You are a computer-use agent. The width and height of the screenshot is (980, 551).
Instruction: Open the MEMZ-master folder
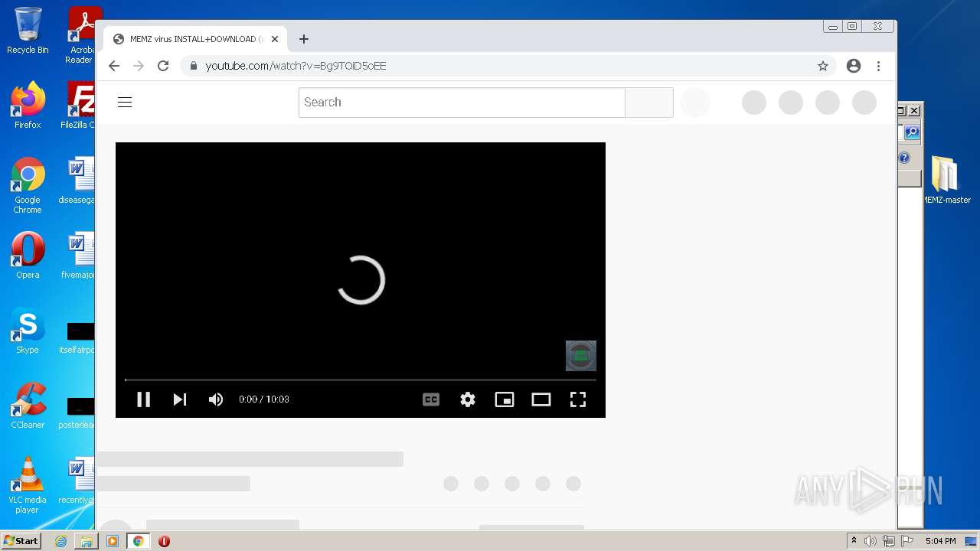[946, 180]
